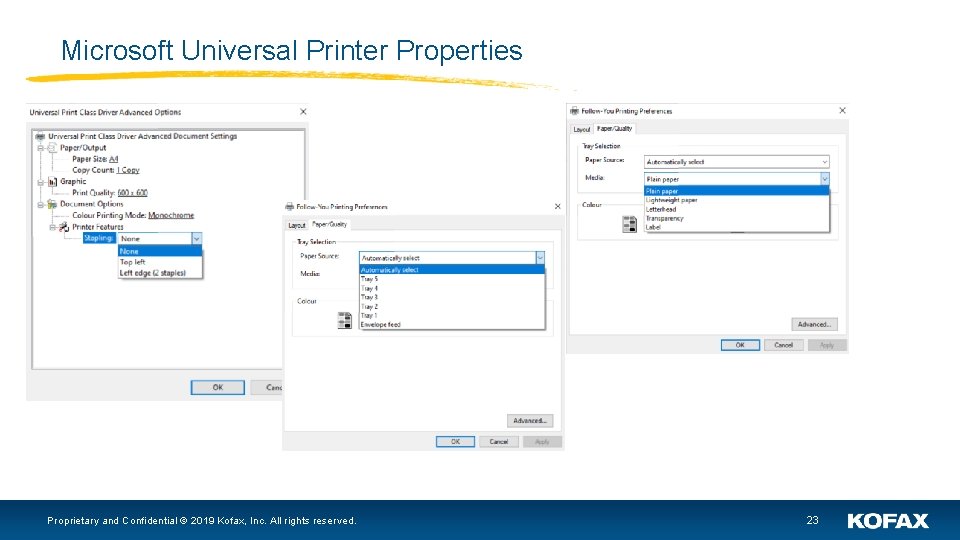Image resolution: width=960 pixels, height=540 pixels.
Task: Click the Paper Size A4 link
Action: click(113, 159)
